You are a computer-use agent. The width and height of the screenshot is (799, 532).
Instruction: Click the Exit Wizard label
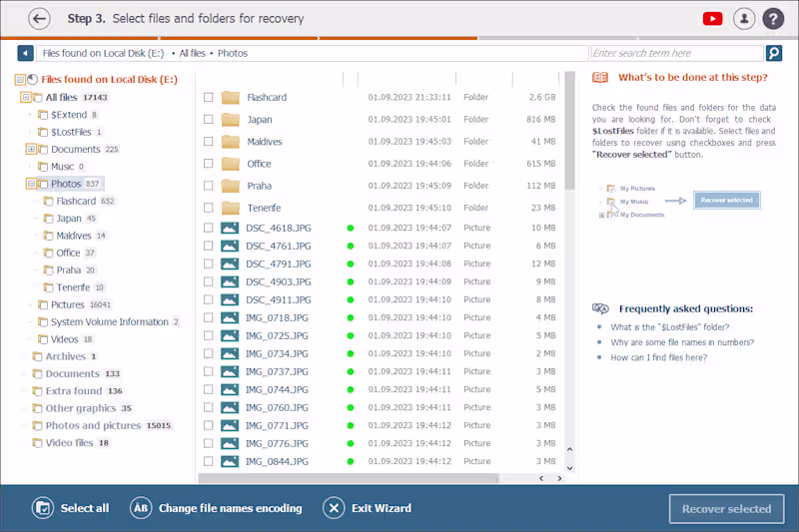tap(382, 508)
